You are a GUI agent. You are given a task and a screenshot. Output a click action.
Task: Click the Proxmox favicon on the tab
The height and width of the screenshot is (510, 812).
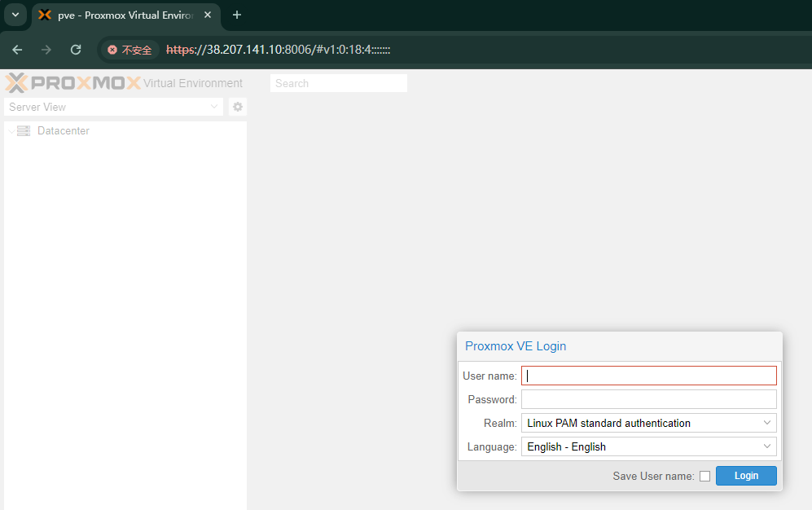45,15
